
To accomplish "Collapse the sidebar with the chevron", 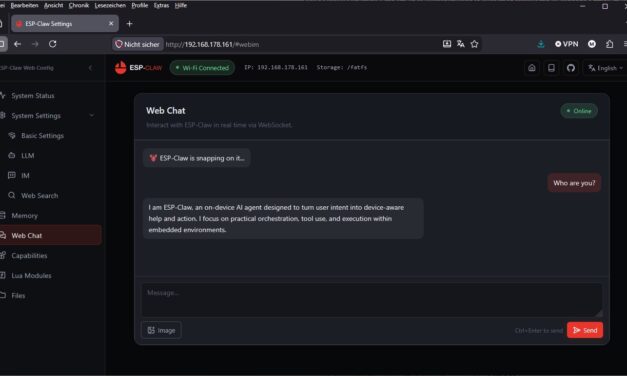I will coord(90,68).
